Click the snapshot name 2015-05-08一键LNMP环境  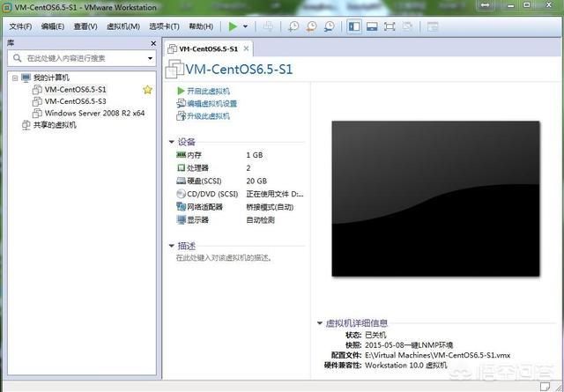tap(409, 345)
